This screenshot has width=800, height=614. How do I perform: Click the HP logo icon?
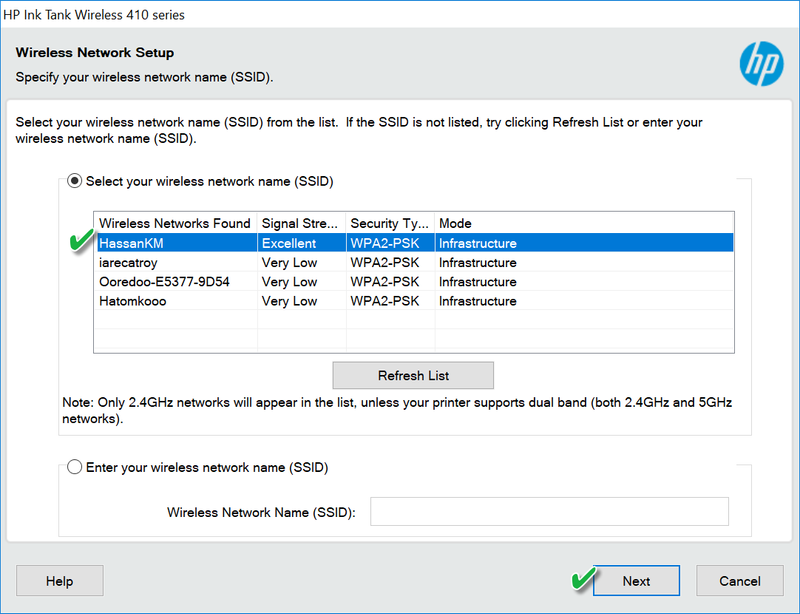761,63
